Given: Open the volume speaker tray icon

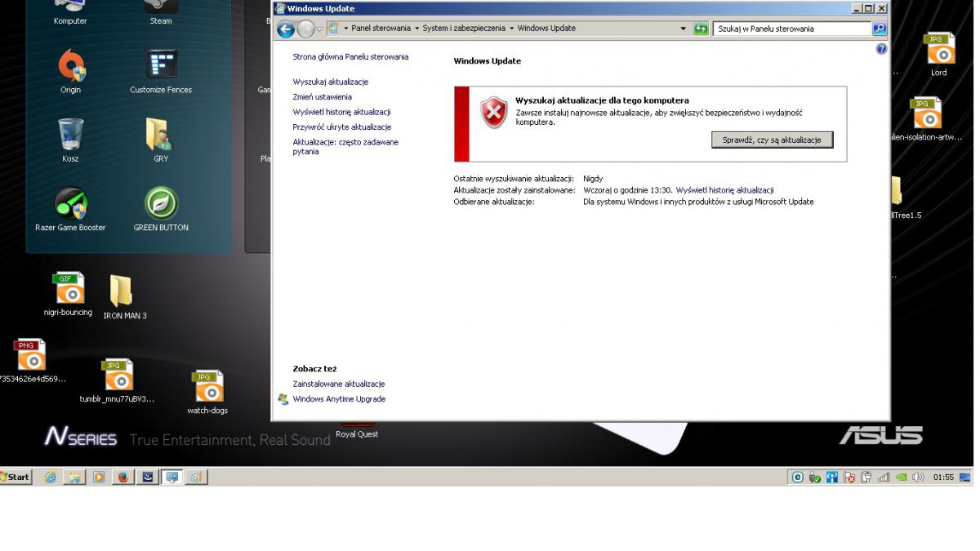Looking at the screenshot, I should point(917,478).
